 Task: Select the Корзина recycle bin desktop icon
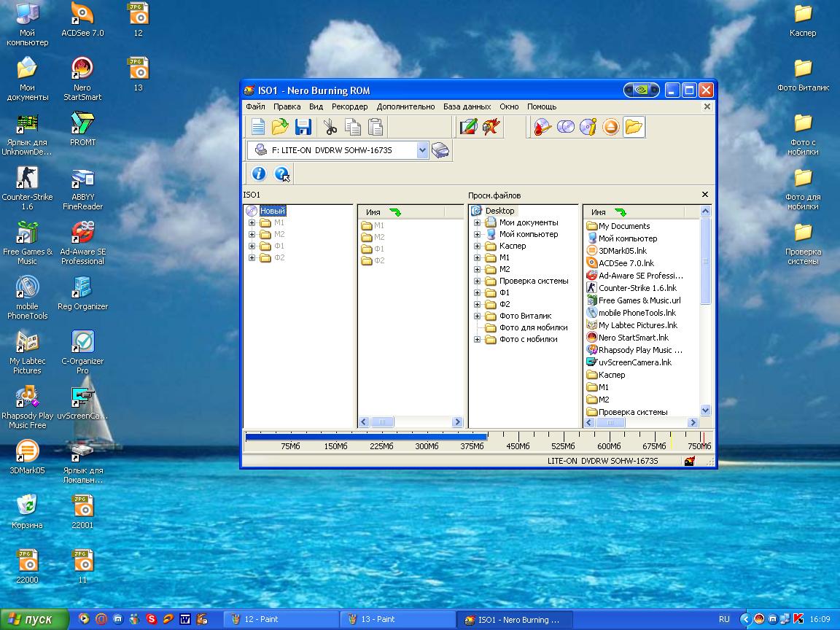27,511
